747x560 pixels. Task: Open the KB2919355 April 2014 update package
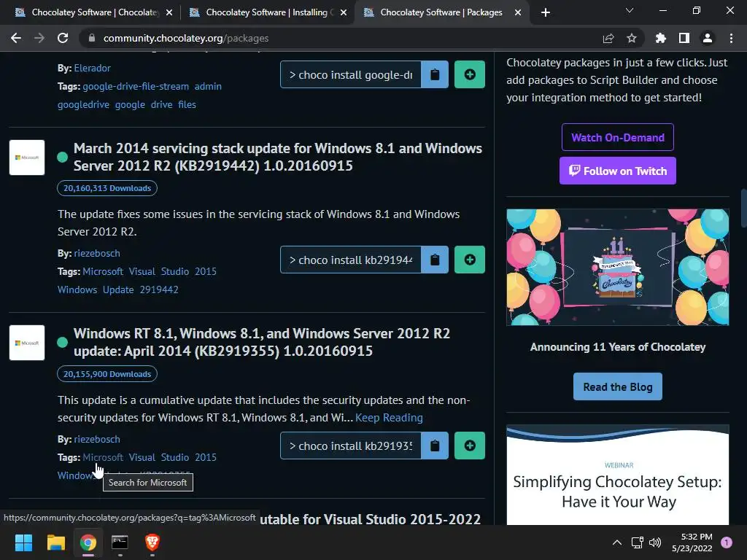262,342
